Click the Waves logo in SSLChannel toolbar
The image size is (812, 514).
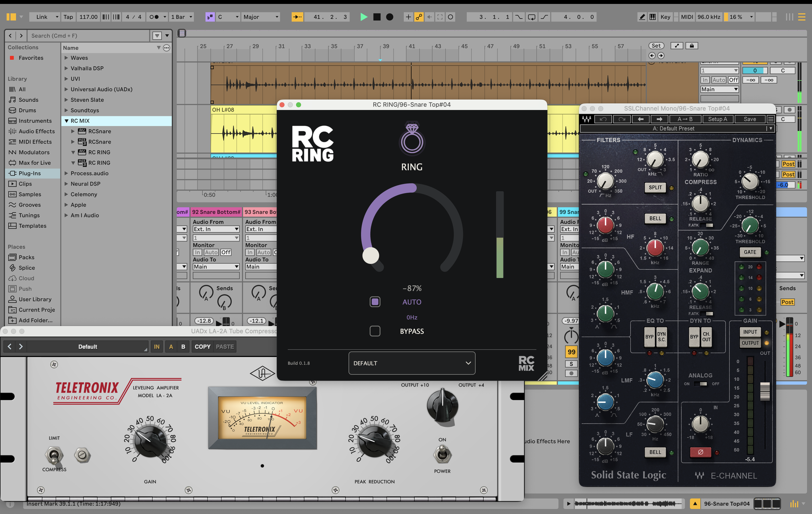coord(587,119)
